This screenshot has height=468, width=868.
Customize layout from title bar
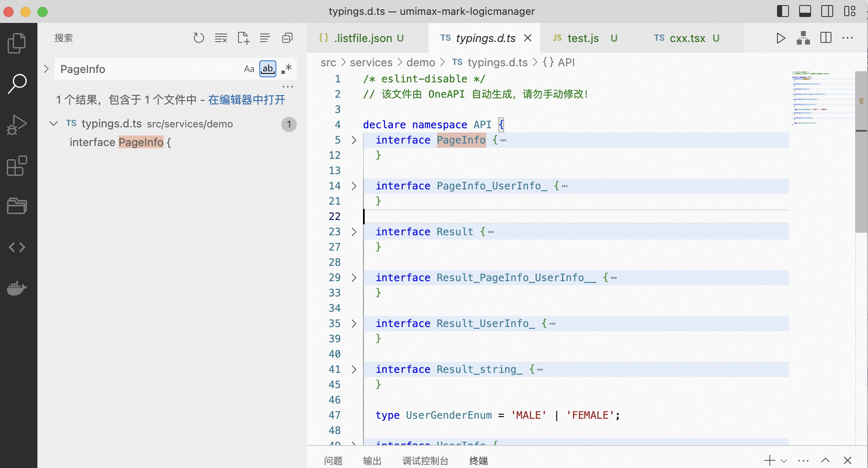click(849, 11)
